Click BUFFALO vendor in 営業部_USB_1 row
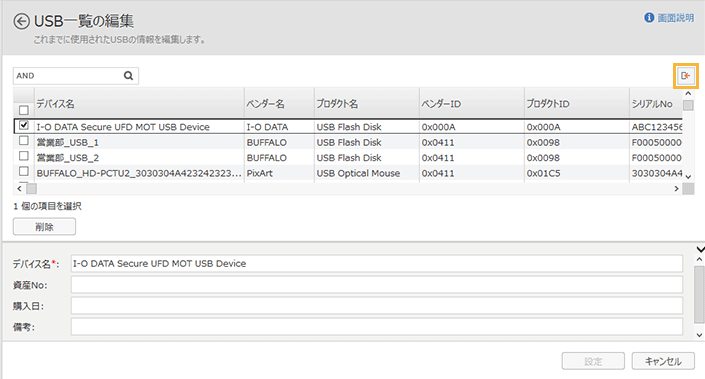Screen dimensions: 705x379 click(x=279, y=143)
